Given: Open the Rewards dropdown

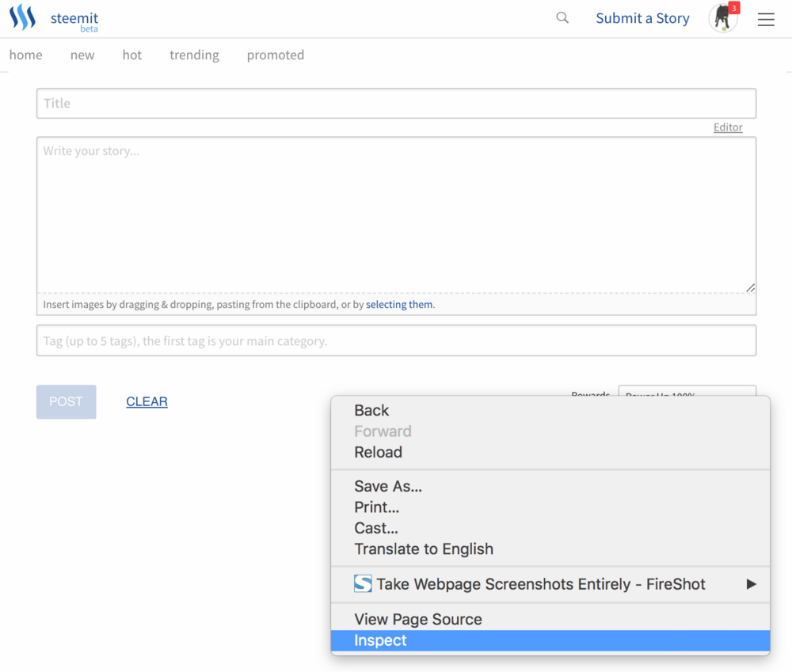Looking at the screenshot, I should [686, 391].
